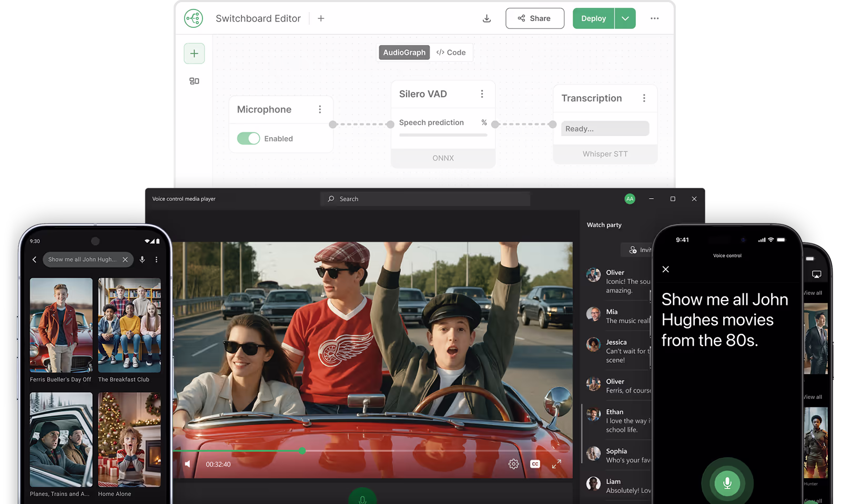Open the Home Alone thumbnail
Viewport: 851px width, 504px height.
(x=129, y=440)
